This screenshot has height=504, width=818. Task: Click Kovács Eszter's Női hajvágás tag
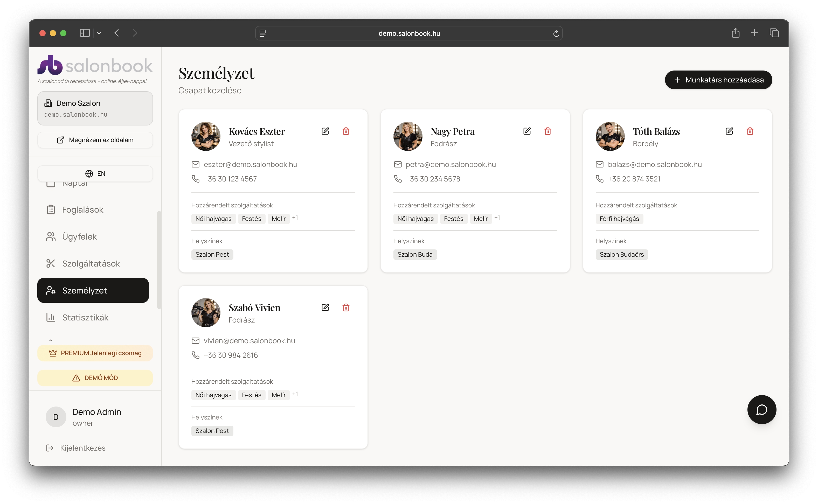(x=213, y=219)
